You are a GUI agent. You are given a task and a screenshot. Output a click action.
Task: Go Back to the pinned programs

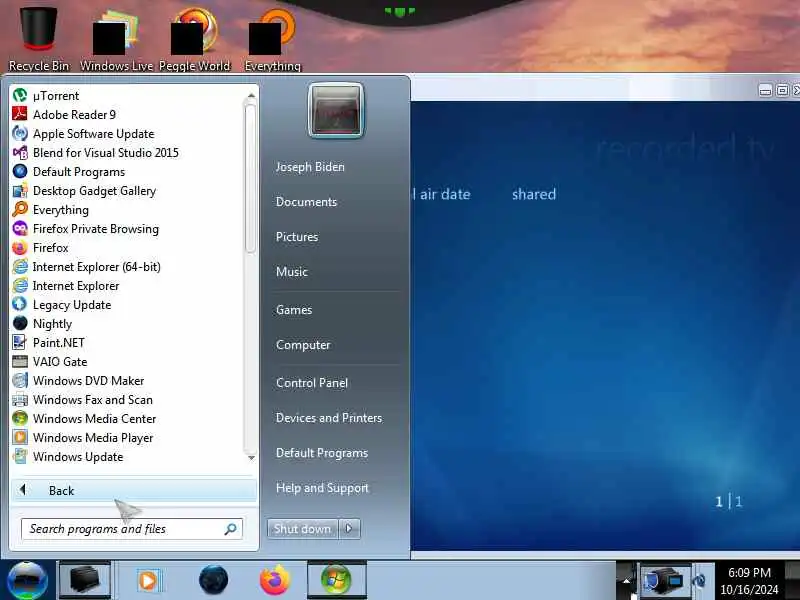pos(134,490)
